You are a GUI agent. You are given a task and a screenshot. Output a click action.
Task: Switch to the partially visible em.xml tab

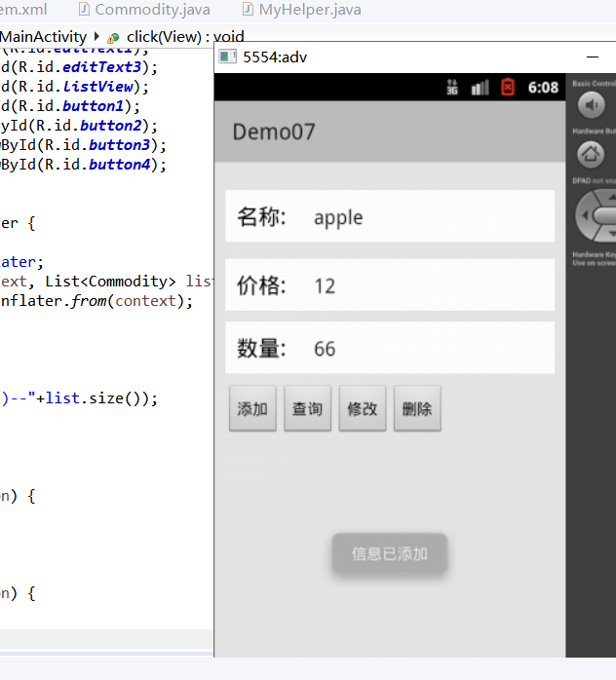pos(23,10)
